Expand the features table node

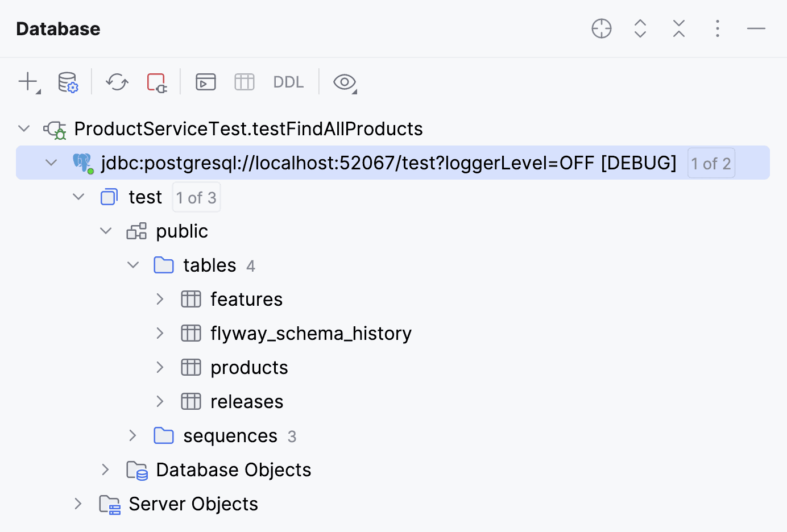click(160, 299)
